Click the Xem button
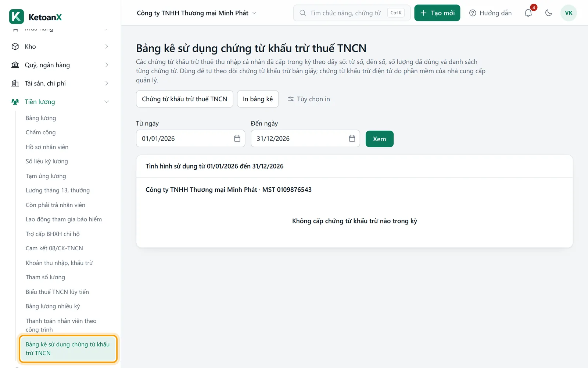This screenshot has width=588, height=368. [x=379, y=139]
